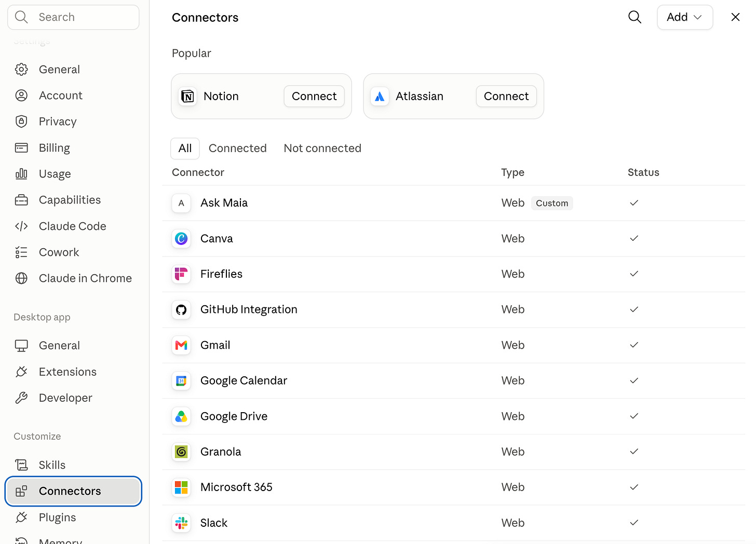
Task: Close the Connectors settings panel
Action: [x=735, y=17]
